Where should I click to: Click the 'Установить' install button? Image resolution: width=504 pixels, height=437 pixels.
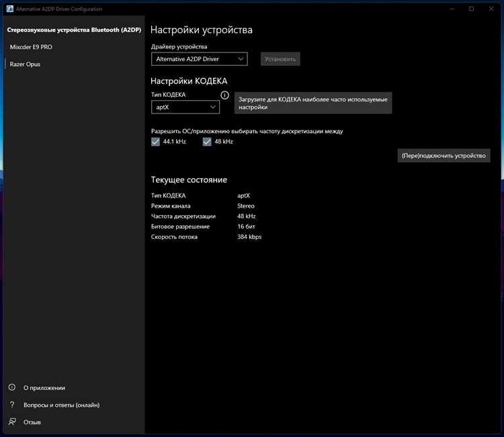(280, 59)
